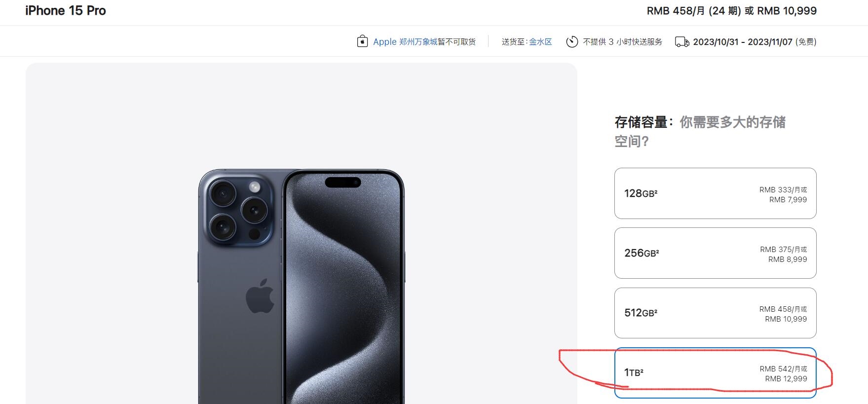Open footnote 2 beside 1TB label
The height and width of the screenshot is (404, 868).
point(642,370)
